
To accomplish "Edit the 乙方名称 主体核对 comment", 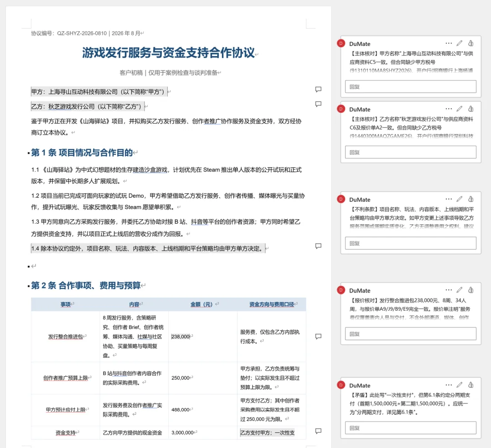I will tap(459, 109).
